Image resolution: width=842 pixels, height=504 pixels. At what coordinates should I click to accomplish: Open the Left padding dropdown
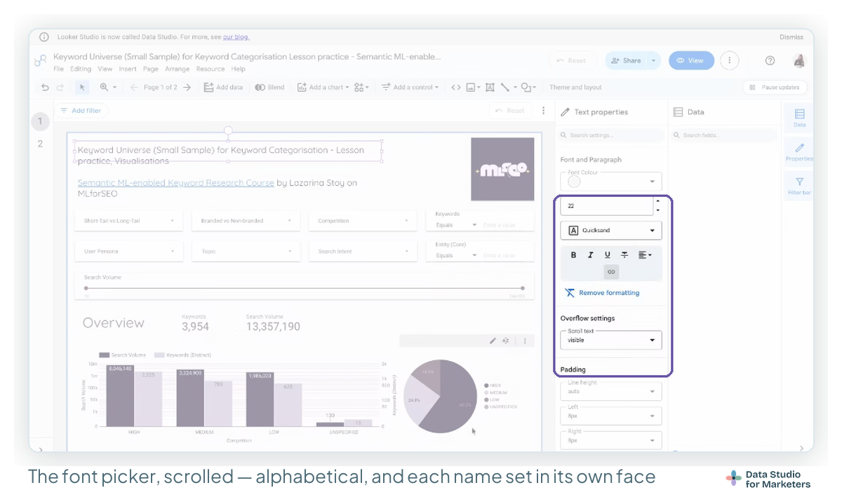point(610,416)
